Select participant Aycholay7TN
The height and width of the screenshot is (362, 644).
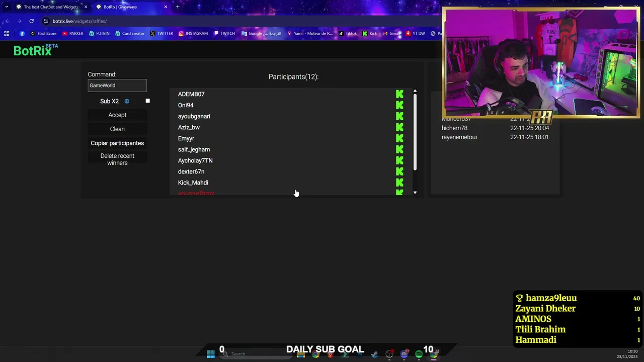click(195, 160)
